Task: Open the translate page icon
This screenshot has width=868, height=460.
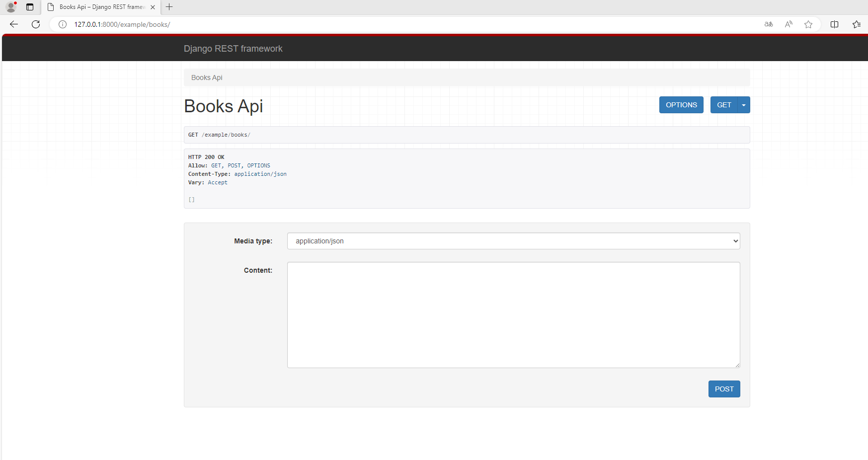Action: [x=769, y=24]
